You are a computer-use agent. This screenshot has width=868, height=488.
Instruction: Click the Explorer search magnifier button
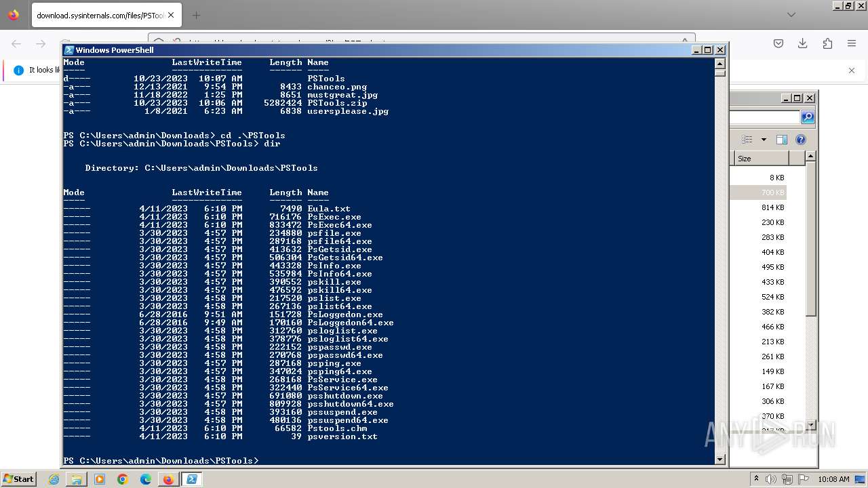tap(807, 117)
